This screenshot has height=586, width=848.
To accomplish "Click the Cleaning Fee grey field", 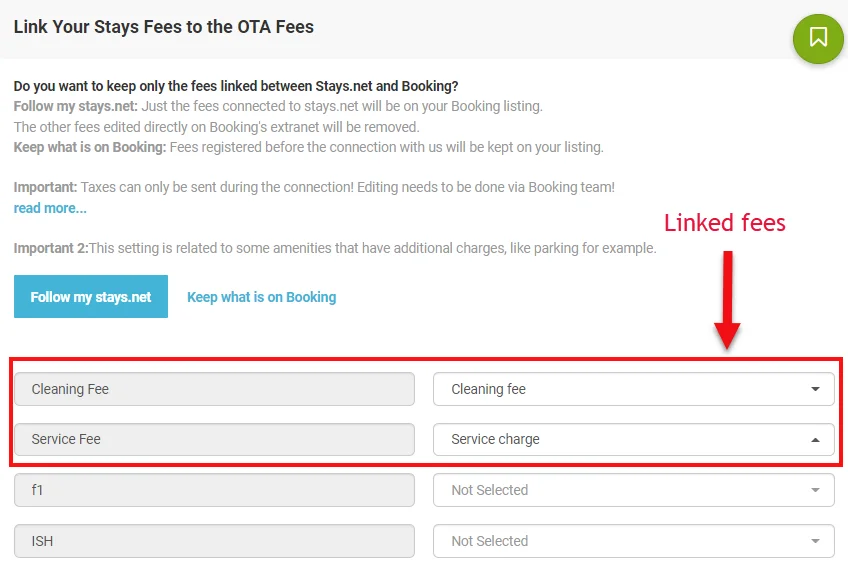I will pos(214,389).
